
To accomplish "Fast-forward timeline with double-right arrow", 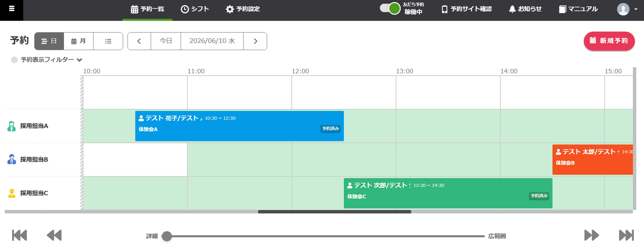I will pyautogui.click(x=592, y=235).
